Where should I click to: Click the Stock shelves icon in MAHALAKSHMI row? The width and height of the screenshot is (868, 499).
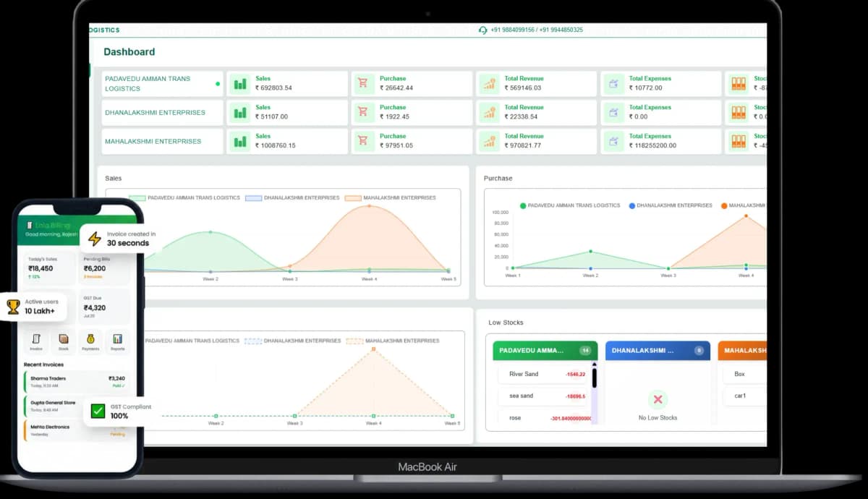click(x=738, y=142)
